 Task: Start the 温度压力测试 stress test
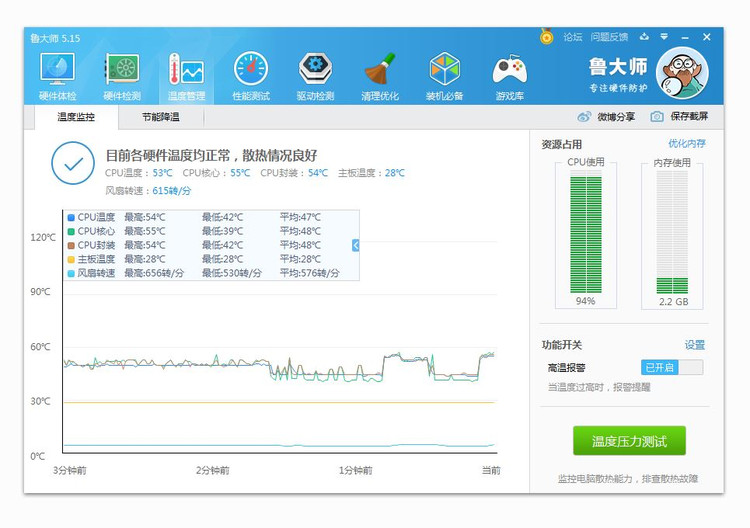(629, 440)
